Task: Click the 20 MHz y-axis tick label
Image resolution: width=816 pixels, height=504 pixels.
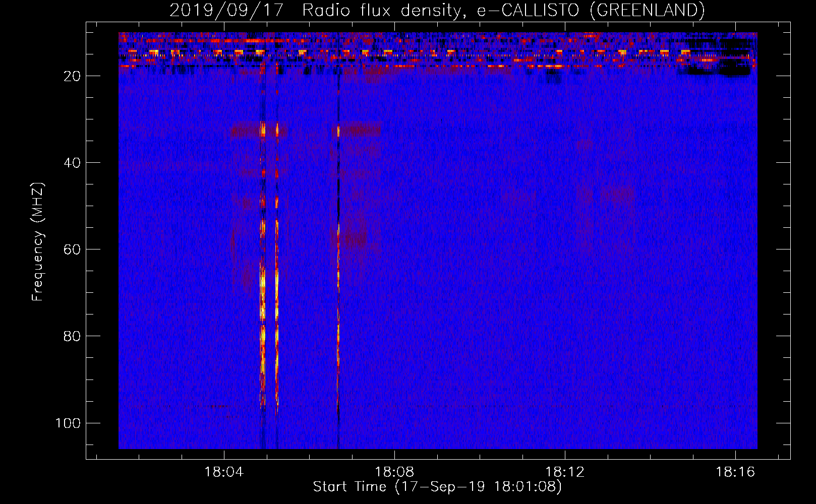Action: pos(72,76)
